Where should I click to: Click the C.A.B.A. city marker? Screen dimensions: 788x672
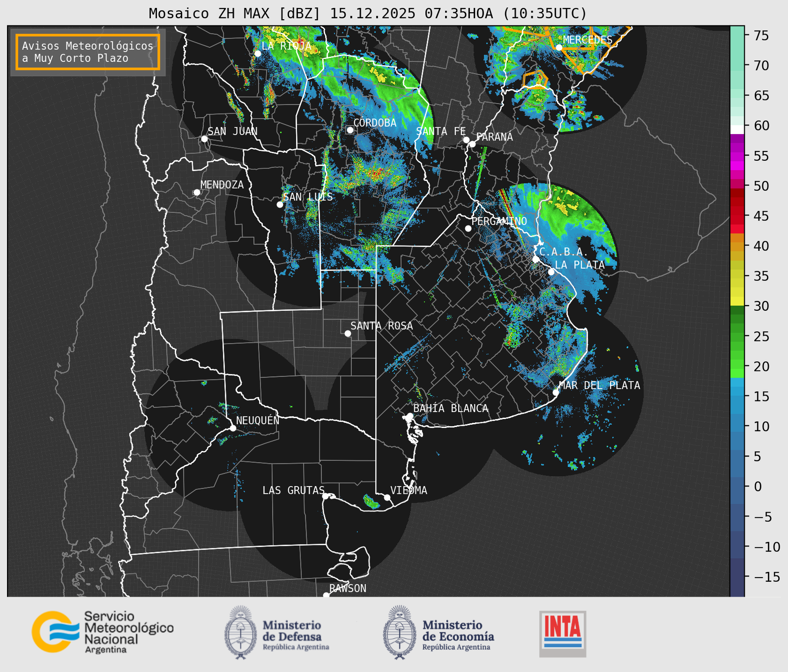pyautogui.click(x=536, y=259)
